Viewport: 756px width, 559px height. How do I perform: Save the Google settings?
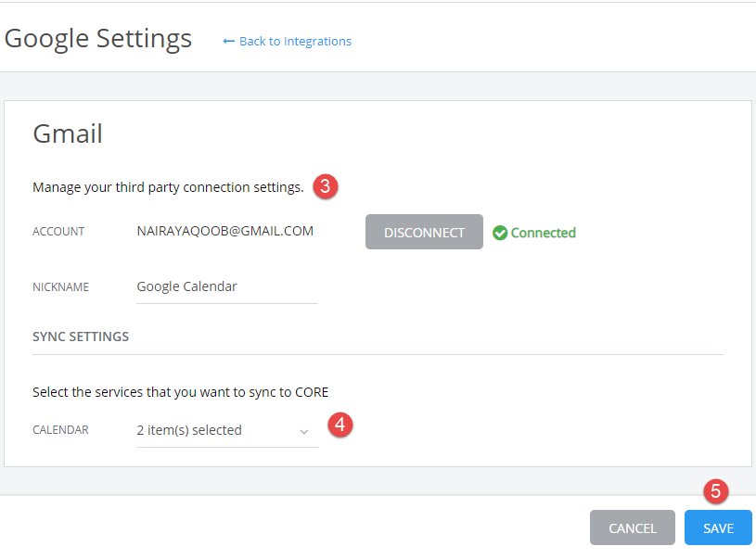click(x=718, y=527)
